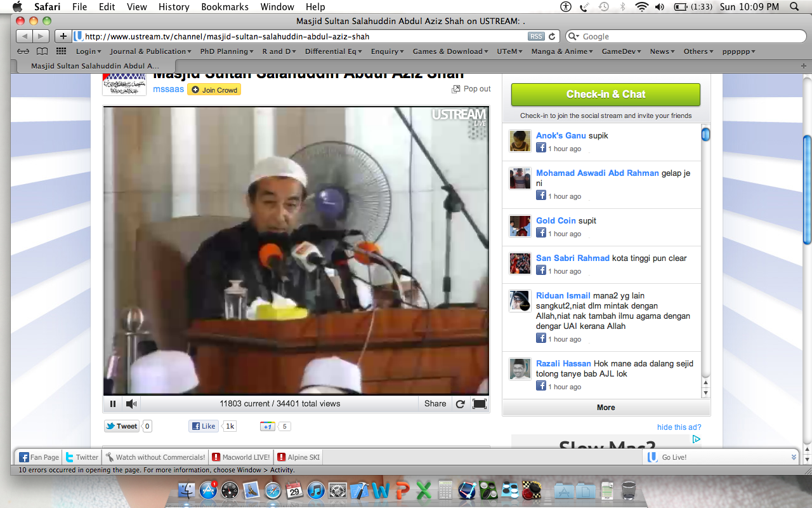This screenshot has width=812, height=508.
Task: Open the PhD Planning bookmarks dropdown
Action: [226, 51]
